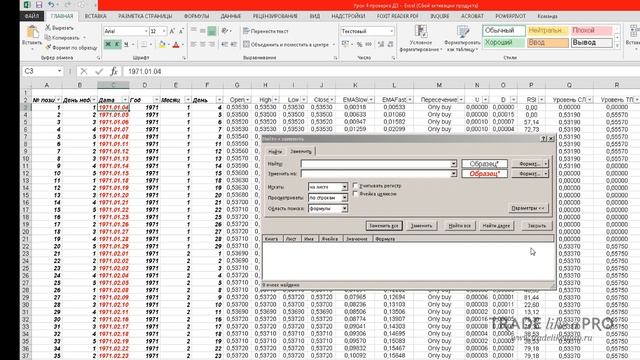Screen dimensions: 640x360
Task: Click 'Найти все' button
Action: click(x=459, y=226)
